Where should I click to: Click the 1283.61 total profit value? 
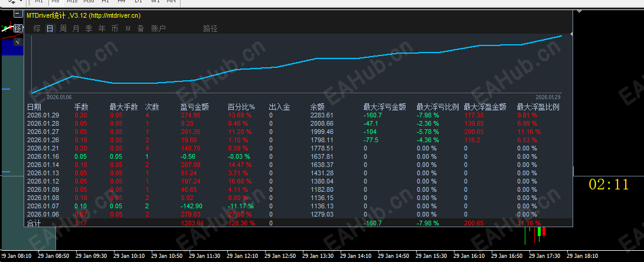point(192,223)
